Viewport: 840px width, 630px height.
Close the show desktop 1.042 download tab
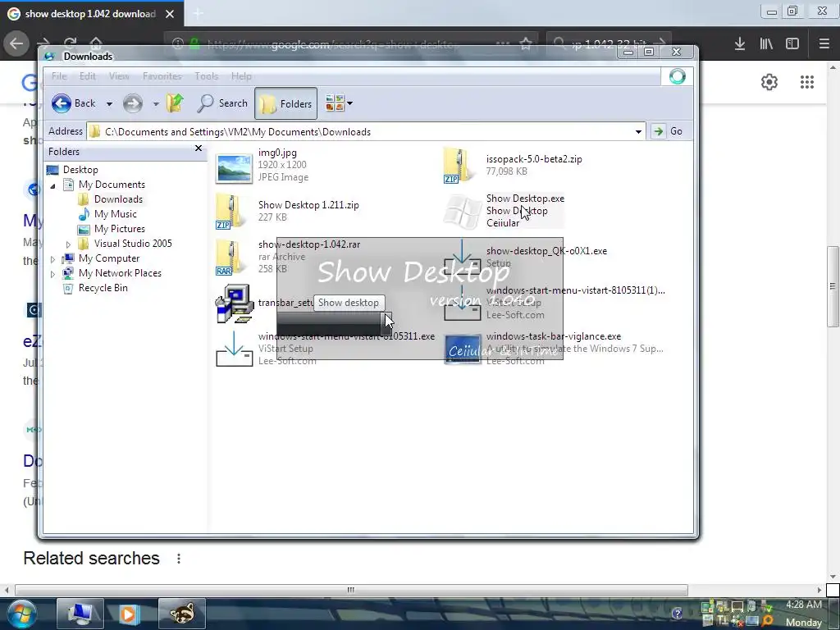point(170,14)
